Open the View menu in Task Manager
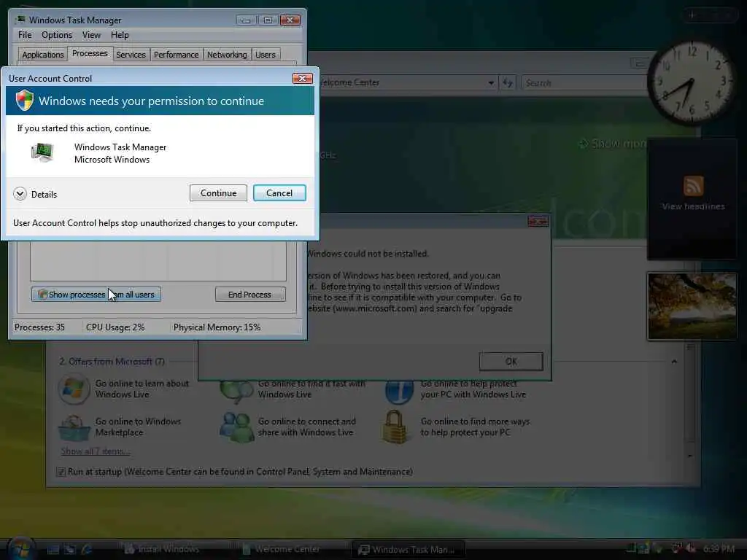747x560 pixels. (91, 35)
